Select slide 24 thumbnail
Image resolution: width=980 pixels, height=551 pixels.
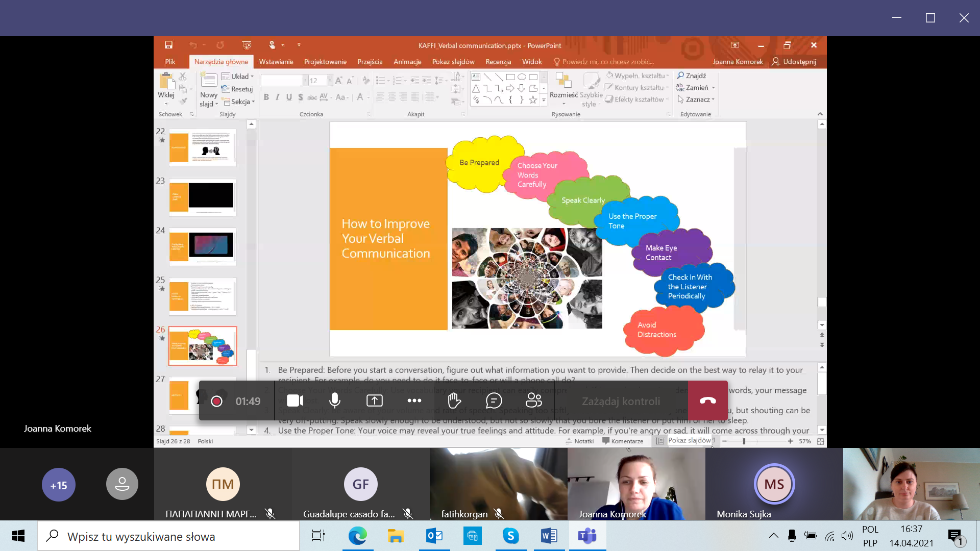click(x=203, y=246)
